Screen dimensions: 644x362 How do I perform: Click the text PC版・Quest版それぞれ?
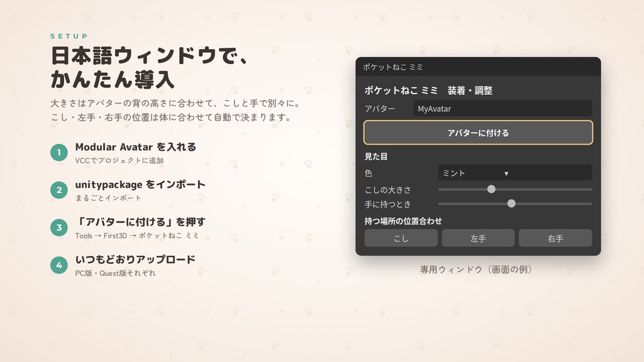click(x=116, y=273)
